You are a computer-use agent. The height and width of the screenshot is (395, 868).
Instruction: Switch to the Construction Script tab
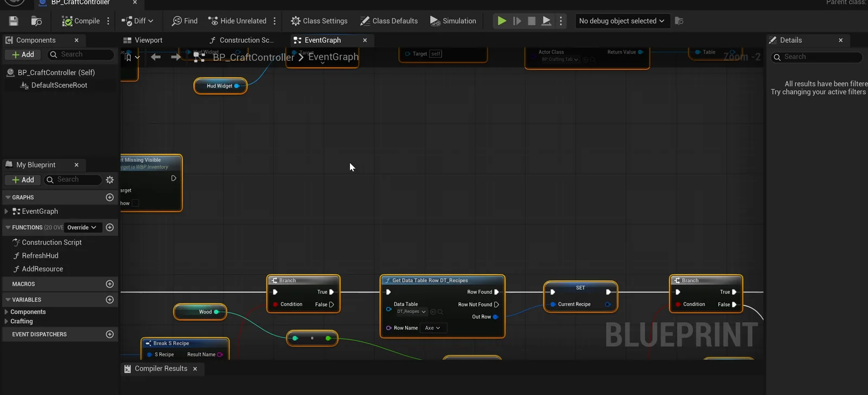241,40
